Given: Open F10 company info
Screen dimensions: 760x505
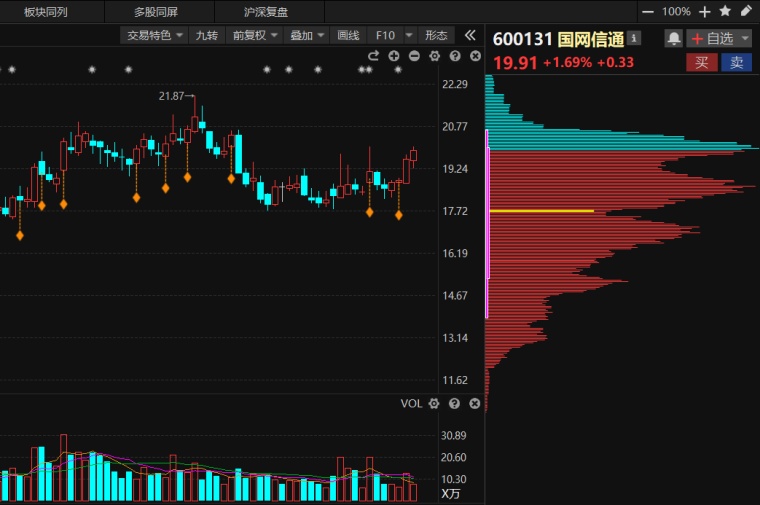Looking at the screenshot, I should (385, 35).
